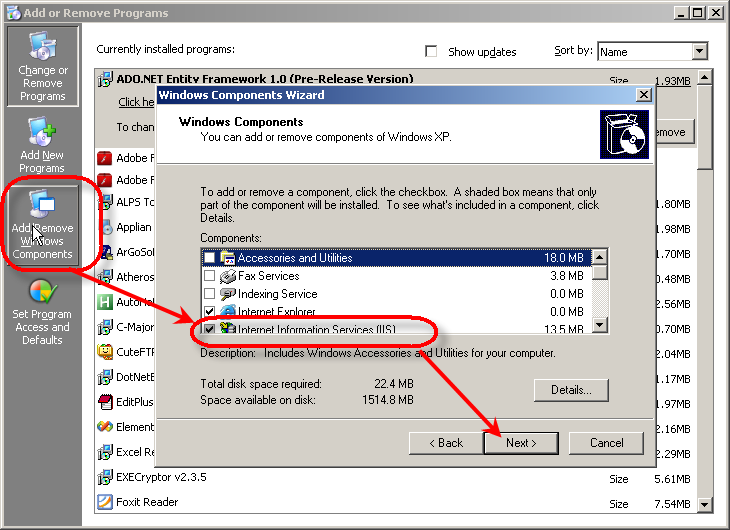Click the green H program icon
The height and width of the screenshot is (530, 730).
[x=105, y=302]
